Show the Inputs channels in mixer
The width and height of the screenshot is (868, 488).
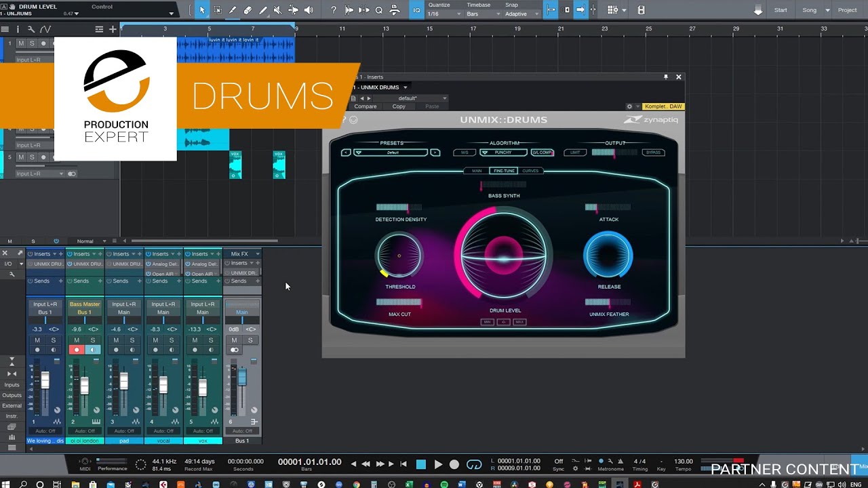(12, 385)
